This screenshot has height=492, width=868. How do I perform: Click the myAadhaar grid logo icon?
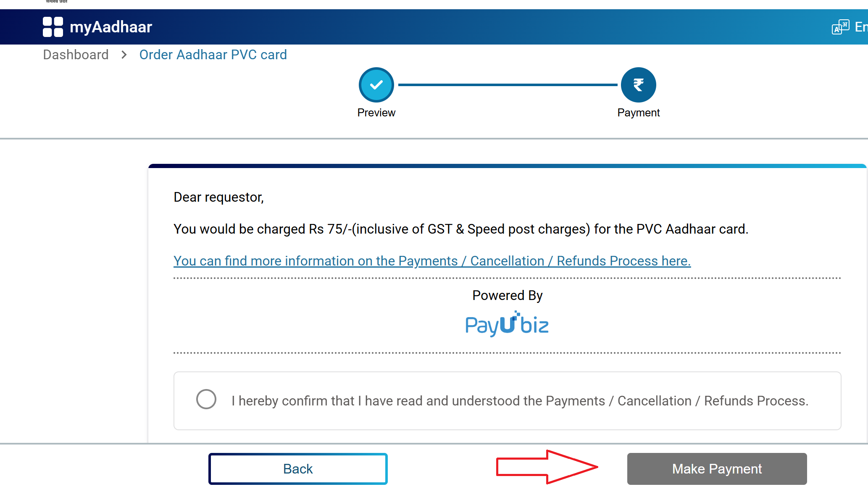tap(53, 27)
